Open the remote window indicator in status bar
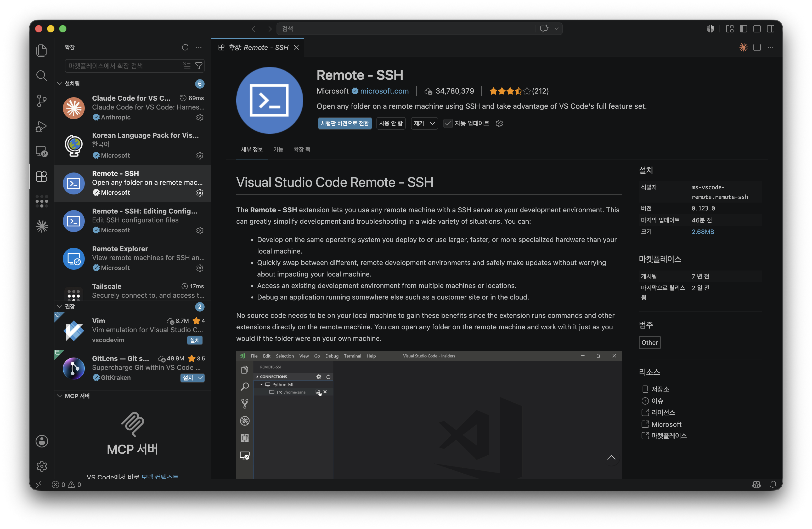This screenshot has width=812, height=529. (39, 484)
